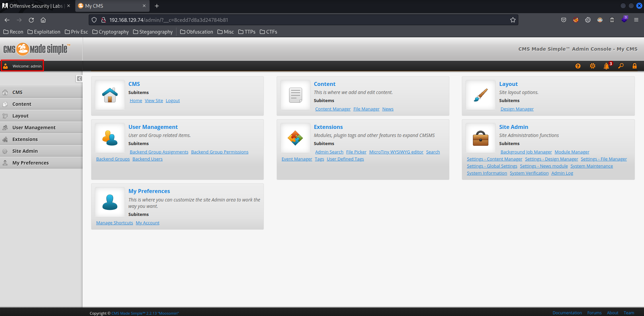Click the Documentation footer link
The image size is (644, 316).
pyautogui.click(x=567, y=313)
